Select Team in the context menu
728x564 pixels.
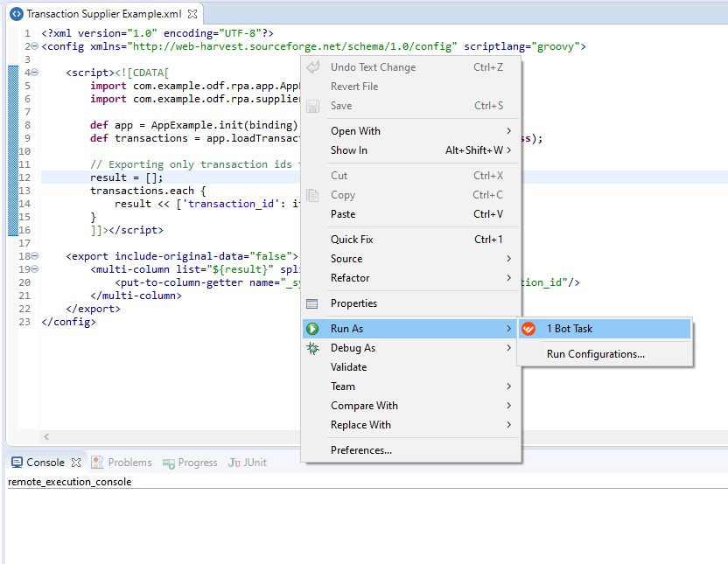[410, 386]
